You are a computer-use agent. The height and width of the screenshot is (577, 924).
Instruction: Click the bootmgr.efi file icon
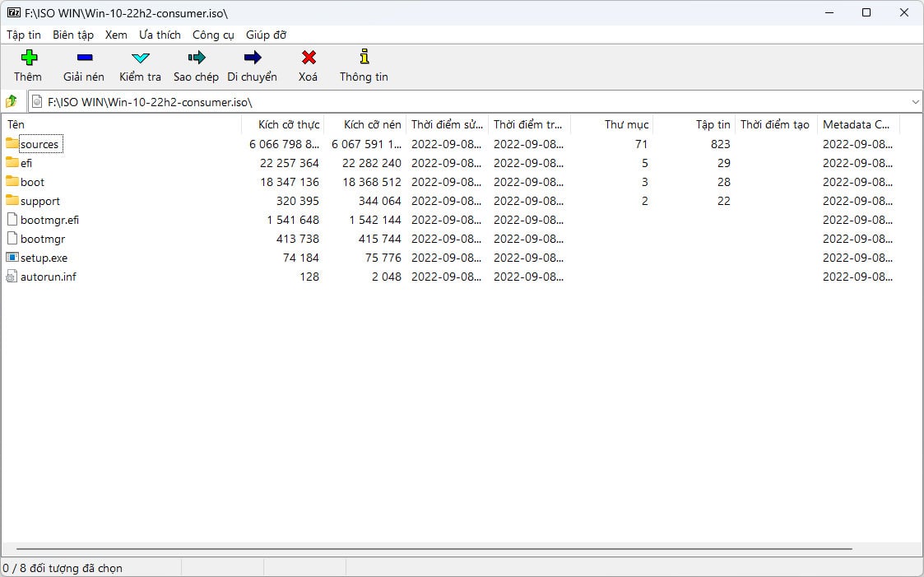[12, 219]
